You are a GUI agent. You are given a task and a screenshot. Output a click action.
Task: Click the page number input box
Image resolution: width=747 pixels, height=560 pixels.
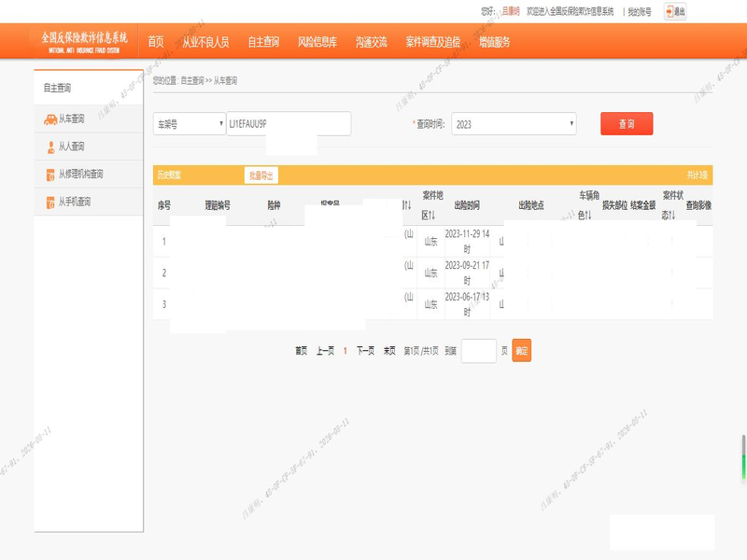pyautogui.click(x=479, y=351)
